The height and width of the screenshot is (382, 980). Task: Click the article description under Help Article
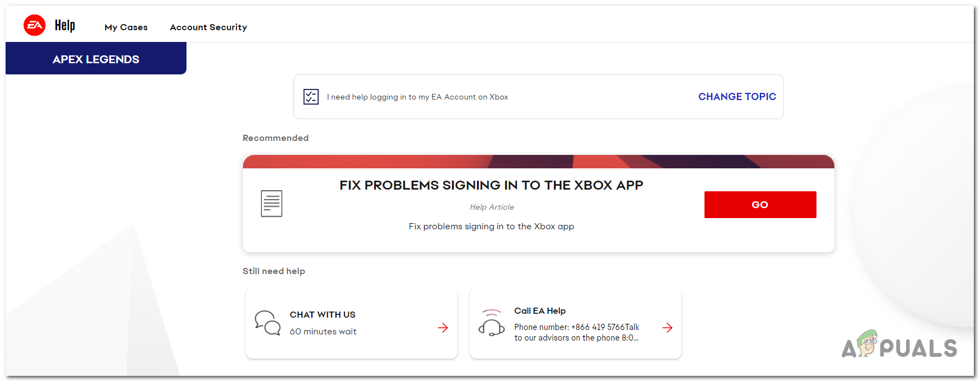tap(491, 227)
